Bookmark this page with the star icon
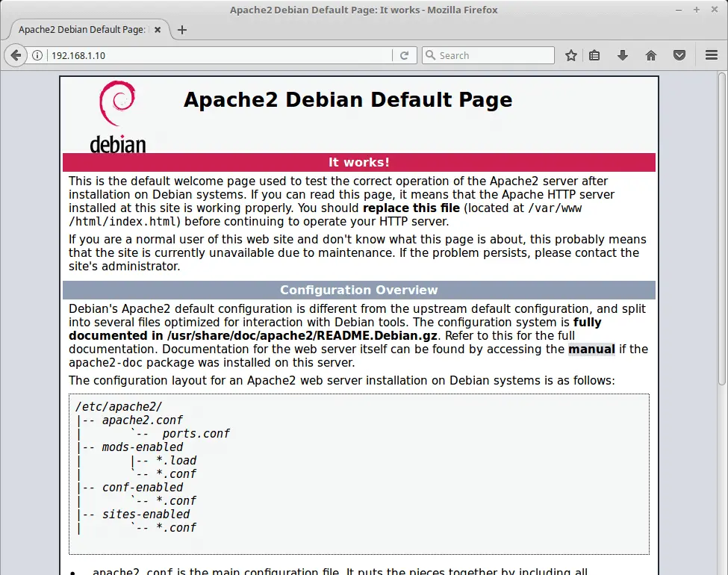 (x=570, y=55)
